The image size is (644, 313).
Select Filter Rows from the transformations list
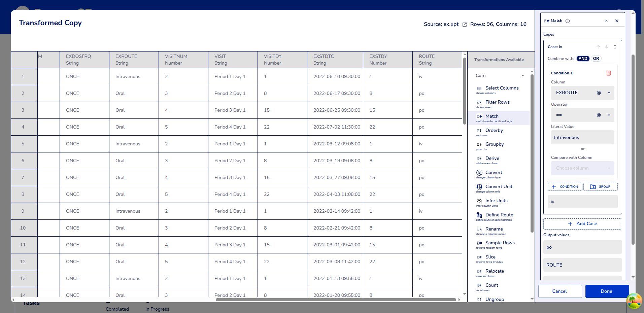point(497,102)
